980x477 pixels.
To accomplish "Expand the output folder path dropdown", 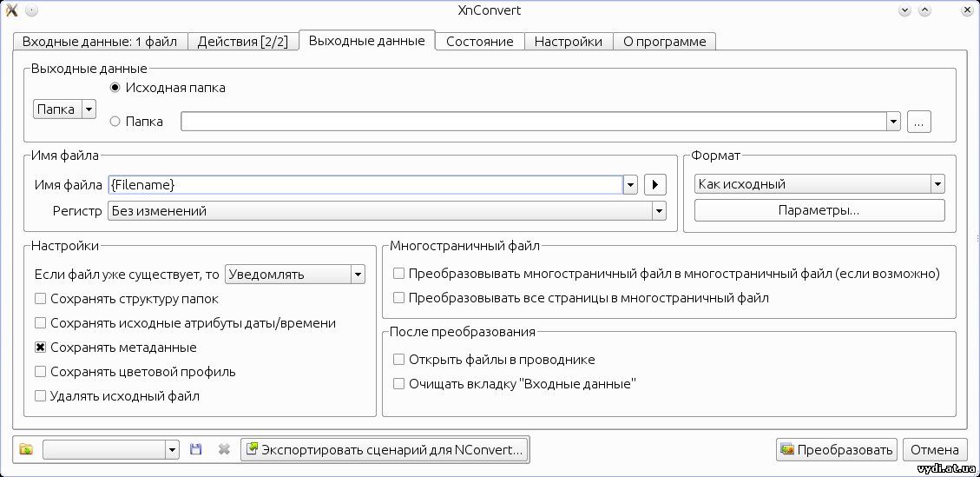I will click(x=893, y=122).
